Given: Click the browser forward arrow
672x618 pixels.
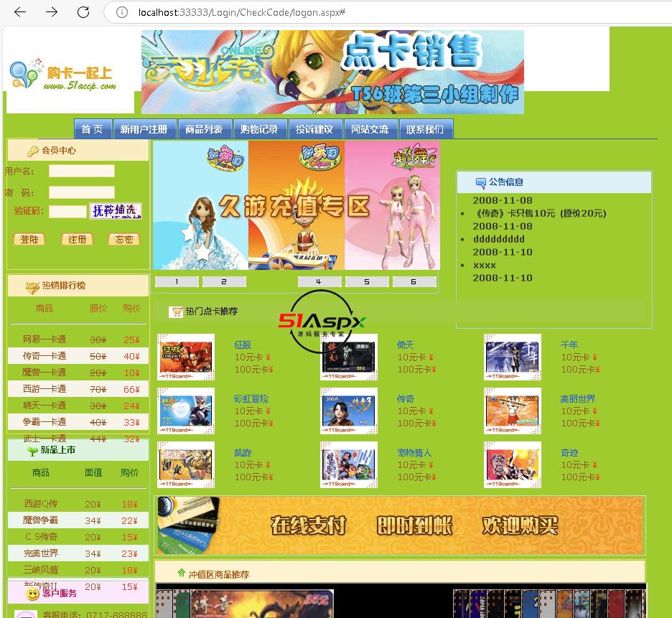Looking at the screenshot, I should (52, 12).
